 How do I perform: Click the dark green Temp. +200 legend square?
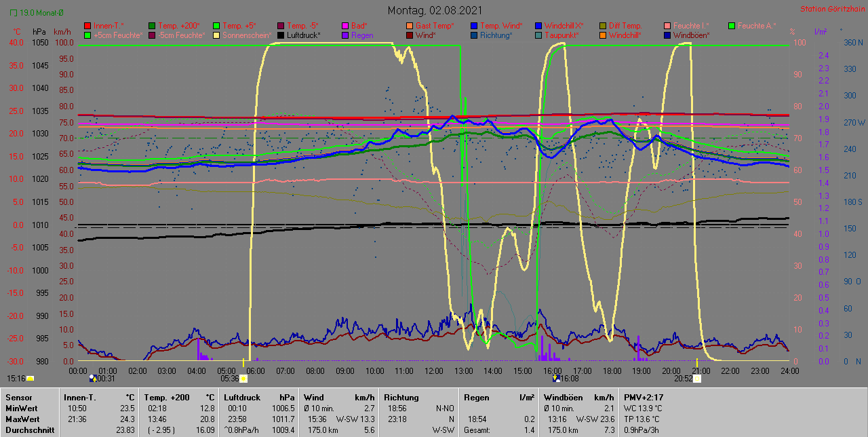tap(151, 26)
